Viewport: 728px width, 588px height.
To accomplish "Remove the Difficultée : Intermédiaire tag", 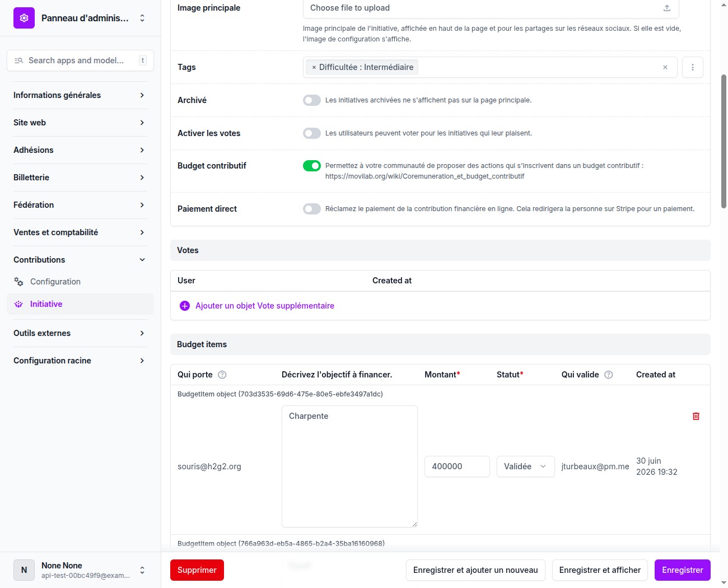I will click(314, 67).
